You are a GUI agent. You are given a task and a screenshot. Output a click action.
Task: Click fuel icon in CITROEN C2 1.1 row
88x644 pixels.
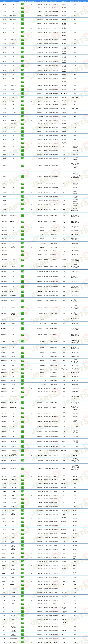tap(23, 227)
